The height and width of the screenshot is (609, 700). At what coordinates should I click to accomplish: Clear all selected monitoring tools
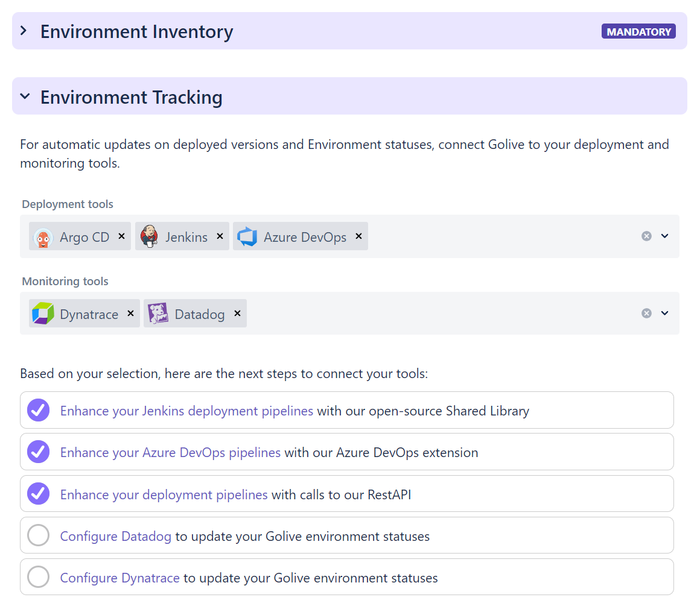click(x=646, y=314)
